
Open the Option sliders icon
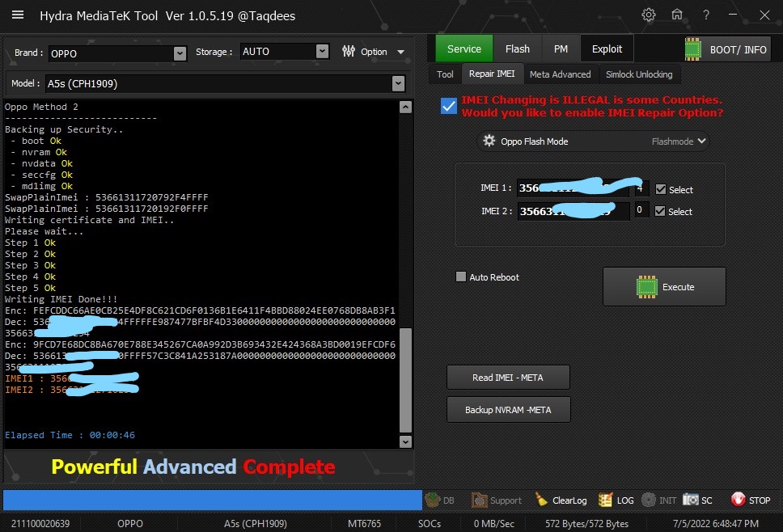pyautogui.click(x=349, y=51)
